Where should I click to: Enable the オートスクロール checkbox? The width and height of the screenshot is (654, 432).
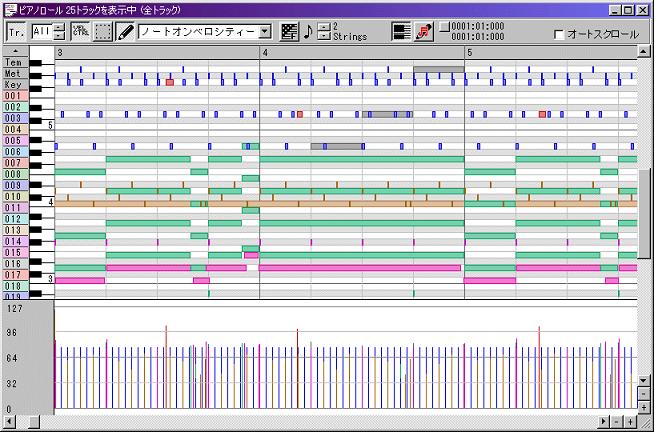[x=559, y=35]
